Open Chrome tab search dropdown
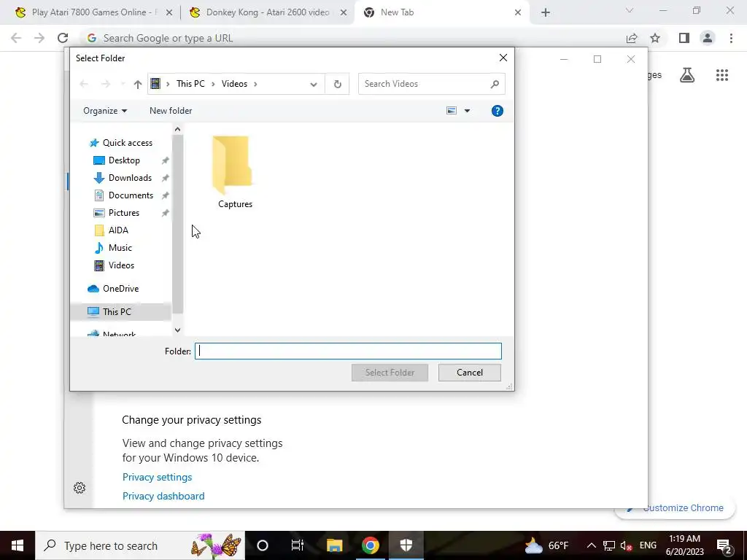Viewport: 747px width, 560px height. [630, 10]
